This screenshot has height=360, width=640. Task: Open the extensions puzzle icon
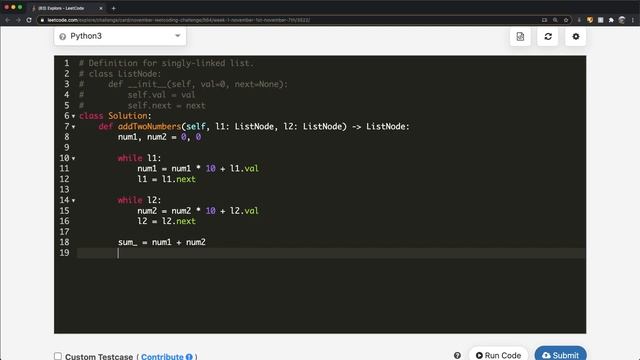[611, 20]
